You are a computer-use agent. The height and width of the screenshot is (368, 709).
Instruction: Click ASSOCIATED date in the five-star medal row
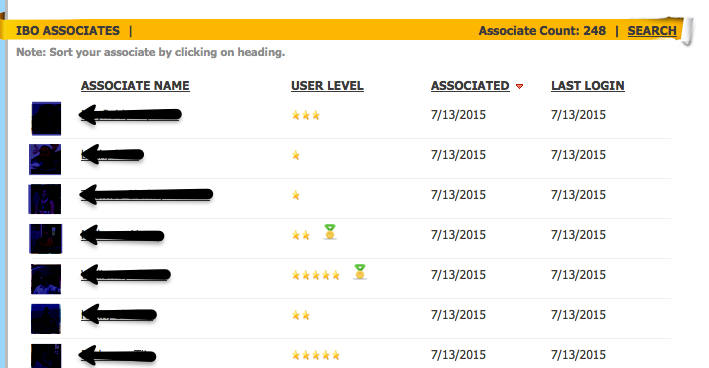458,275
